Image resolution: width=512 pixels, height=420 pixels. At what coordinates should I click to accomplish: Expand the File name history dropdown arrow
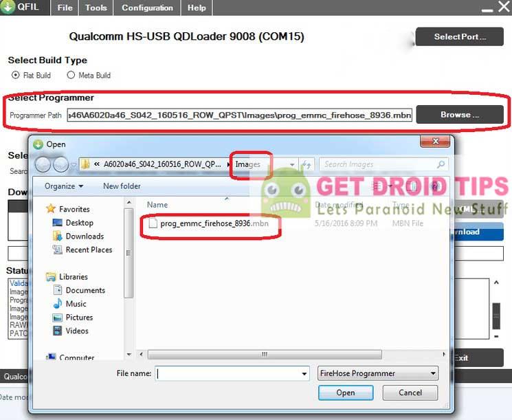point(304,373)
